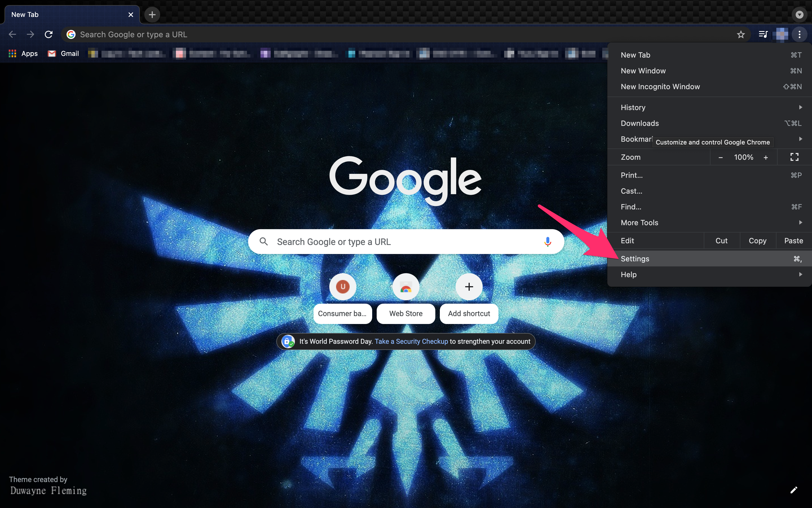812x508 pixels.
Task: Open the Consumer ba... shortcut icon
Action: 343,286
